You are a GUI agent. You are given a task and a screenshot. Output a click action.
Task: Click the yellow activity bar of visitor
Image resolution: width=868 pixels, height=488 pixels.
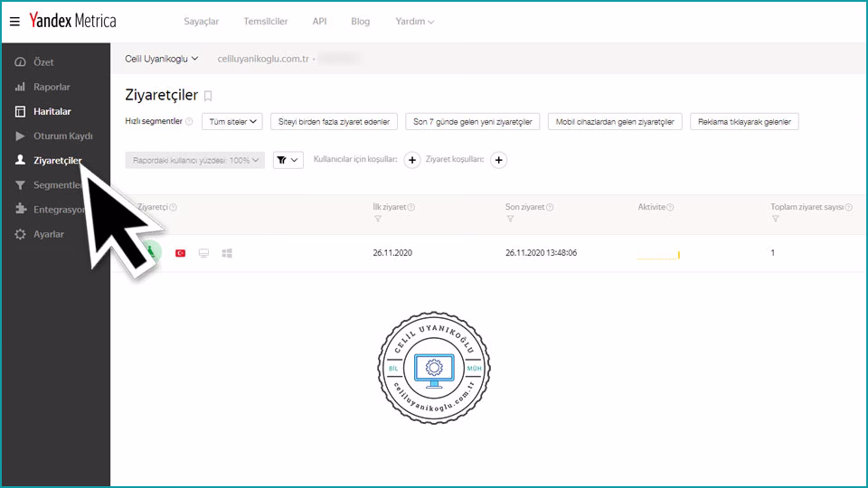[x=658, y=256]
